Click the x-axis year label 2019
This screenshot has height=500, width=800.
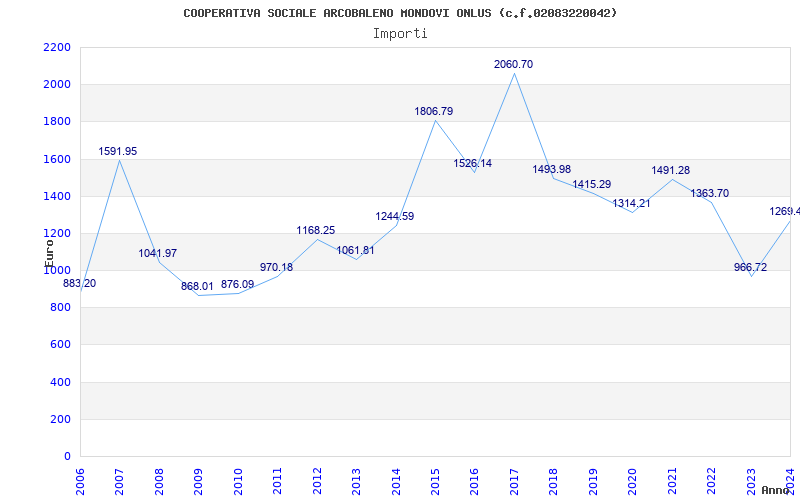click(593, 481)
